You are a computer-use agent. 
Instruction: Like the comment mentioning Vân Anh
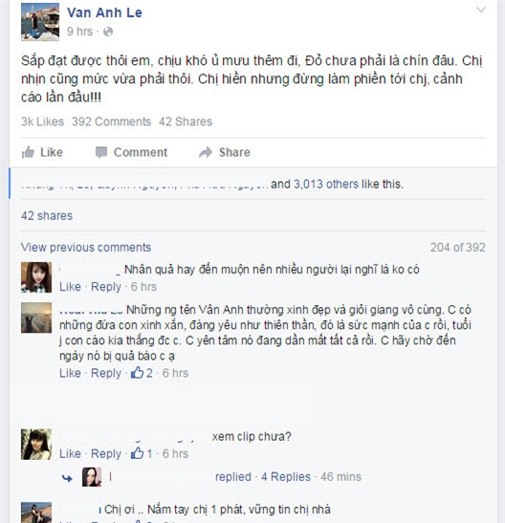(70, 373)
